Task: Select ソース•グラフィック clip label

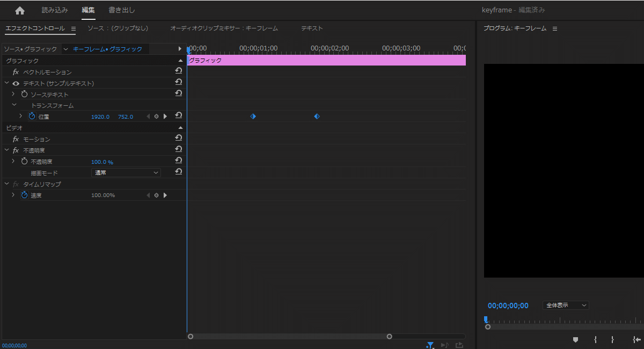Action: pyautogui.click(x=30, y=49)
